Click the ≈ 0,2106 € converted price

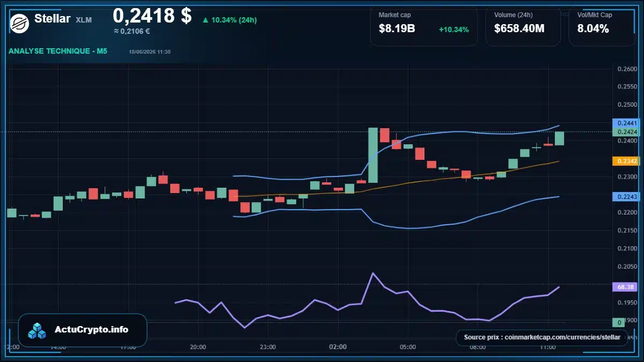[x=132, y=31]
